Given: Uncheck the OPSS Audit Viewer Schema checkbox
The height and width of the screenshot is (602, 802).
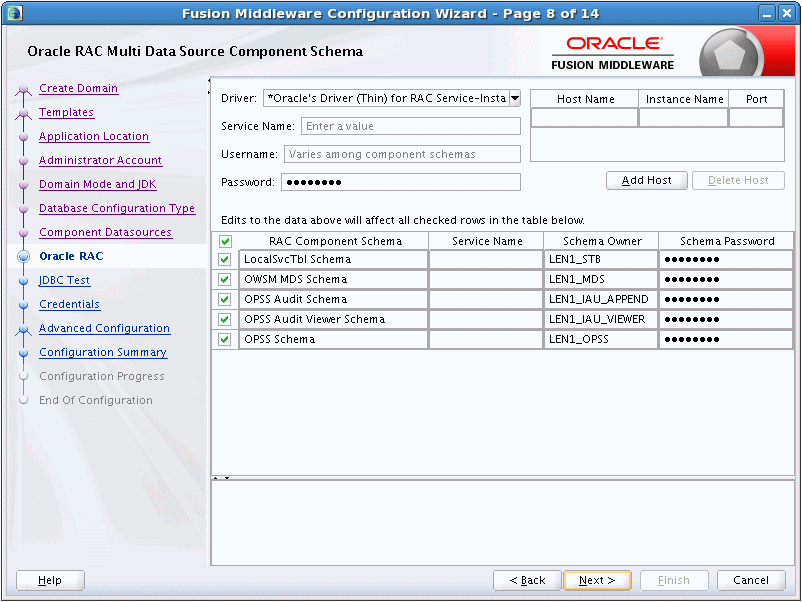Looking at the screenshot, I should [225, 319].
